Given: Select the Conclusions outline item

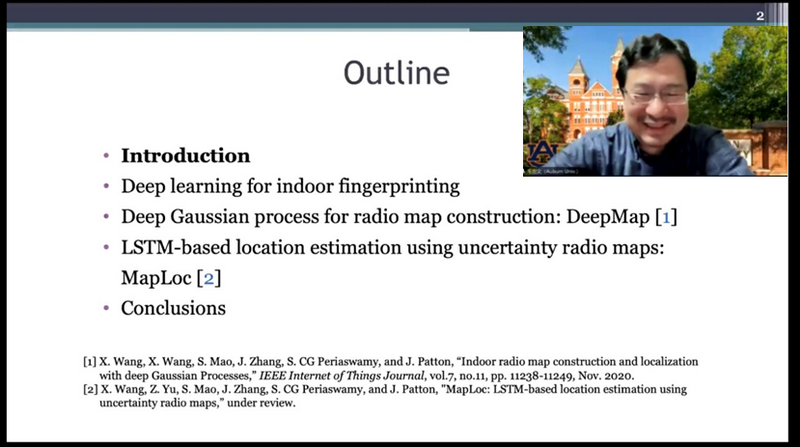Looking at the screenshot, I should [173, 308].
